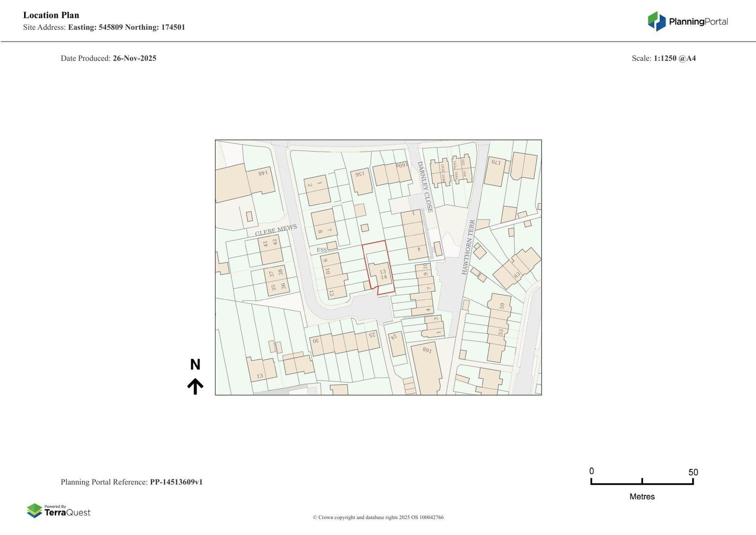Click the terrace numbered 30 to 25

pos(344,342)
